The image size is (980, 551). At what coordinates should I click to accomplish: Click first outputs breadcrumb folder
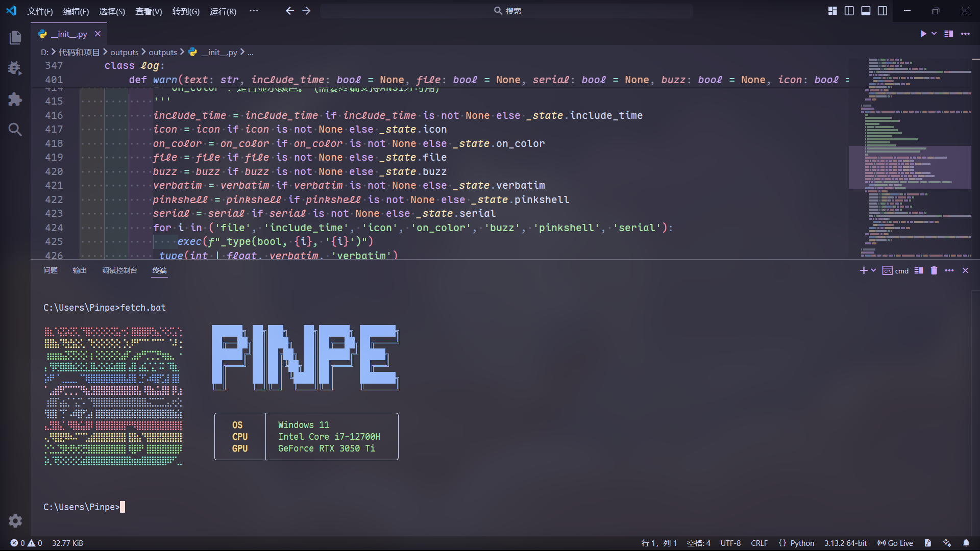[125, 52]
